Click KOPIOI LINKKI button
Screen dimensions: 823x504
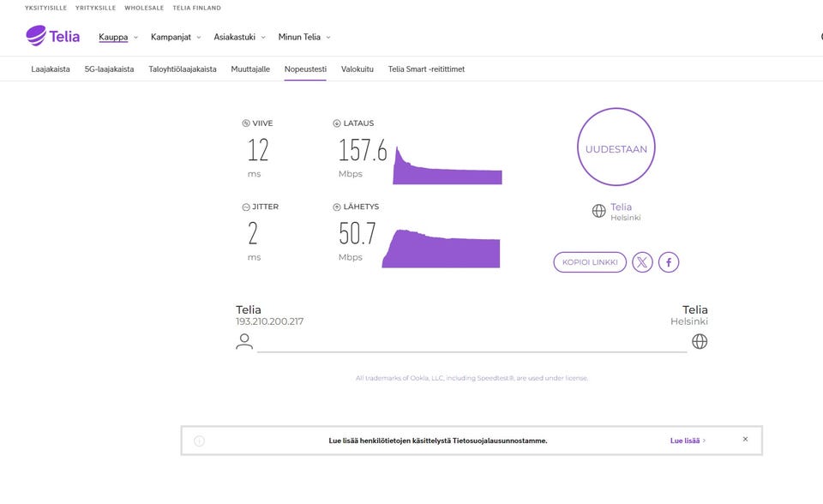click(590, 262)
